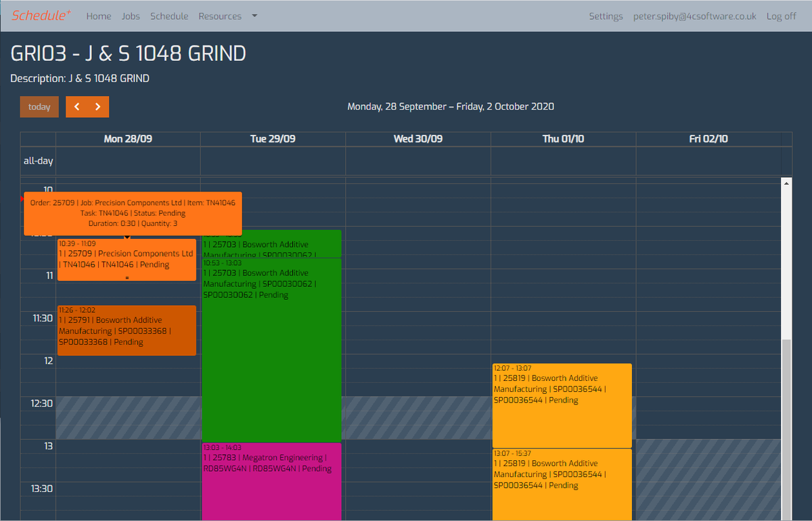Go to the next week arrow
Screen dimensions: 812x521
click(98, 107)
